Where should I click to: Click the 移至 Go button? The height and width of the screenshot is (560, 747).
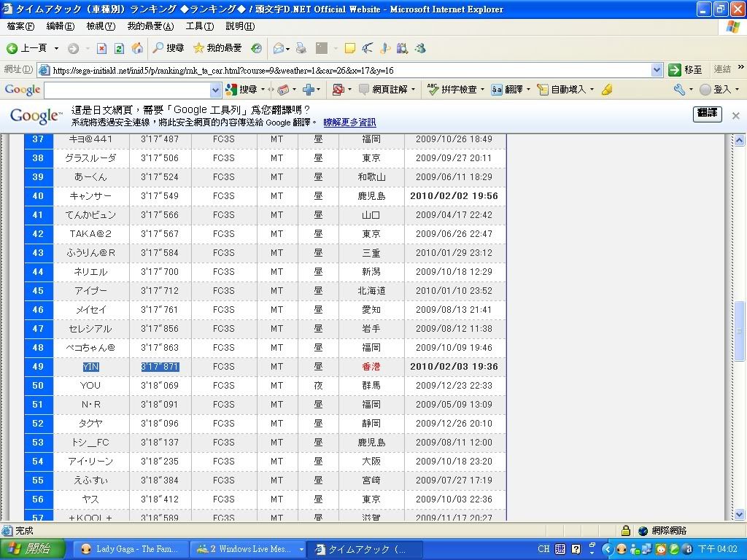click(686, 70)
